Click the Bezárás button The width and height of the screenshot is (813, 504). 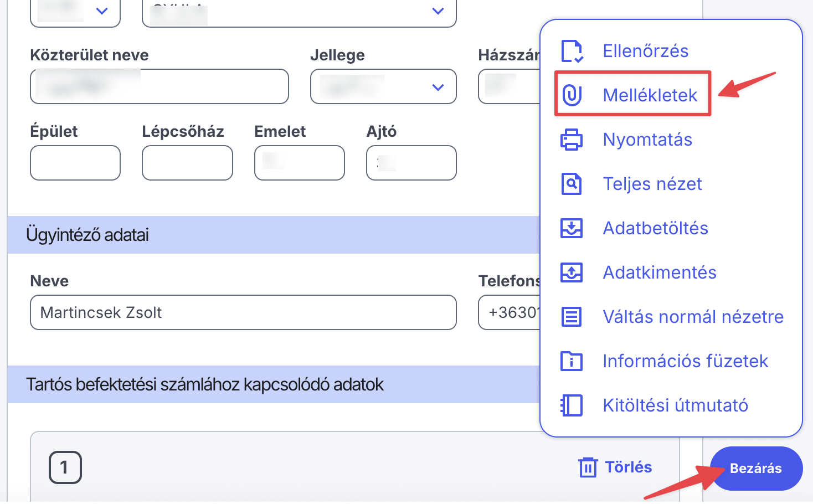click(756, 469)
